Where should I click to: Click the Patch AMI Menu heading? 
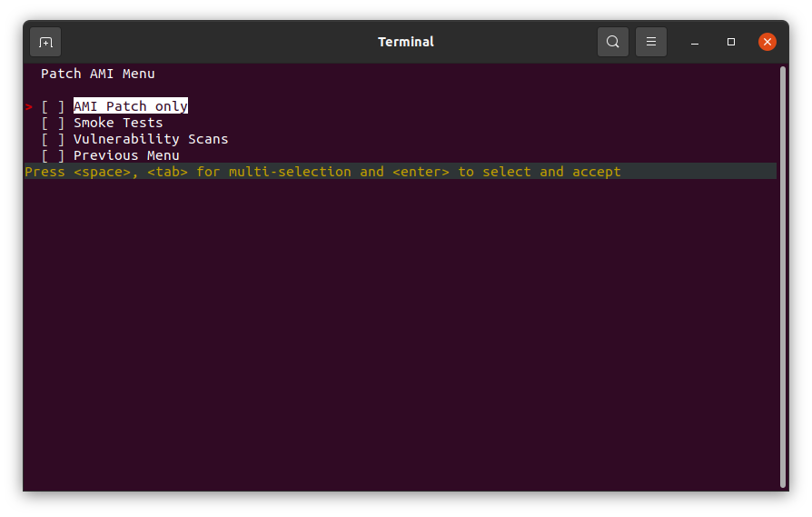pyautogui.click(x=98, y=74)
